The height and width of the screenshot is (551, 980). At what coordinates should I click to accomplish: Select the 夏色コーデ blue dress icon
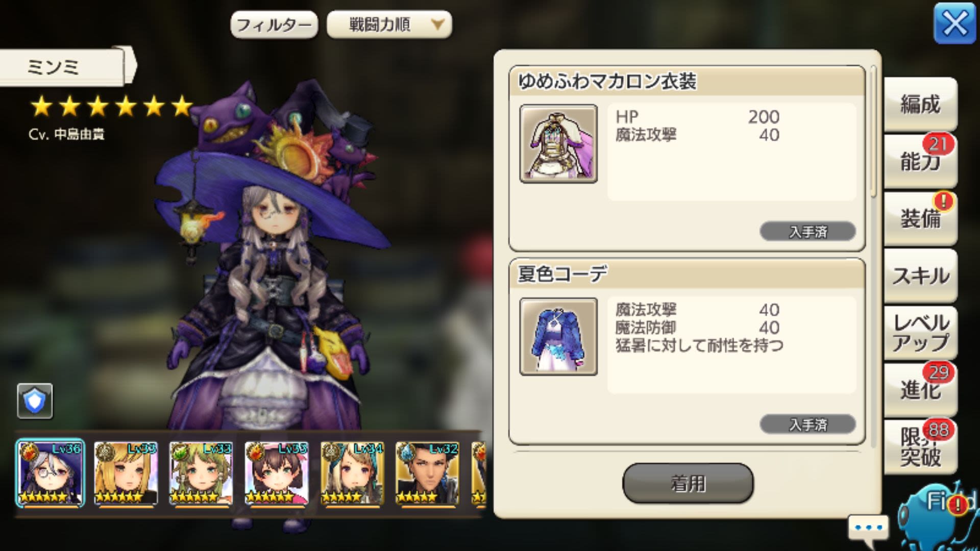pos(558,337)
